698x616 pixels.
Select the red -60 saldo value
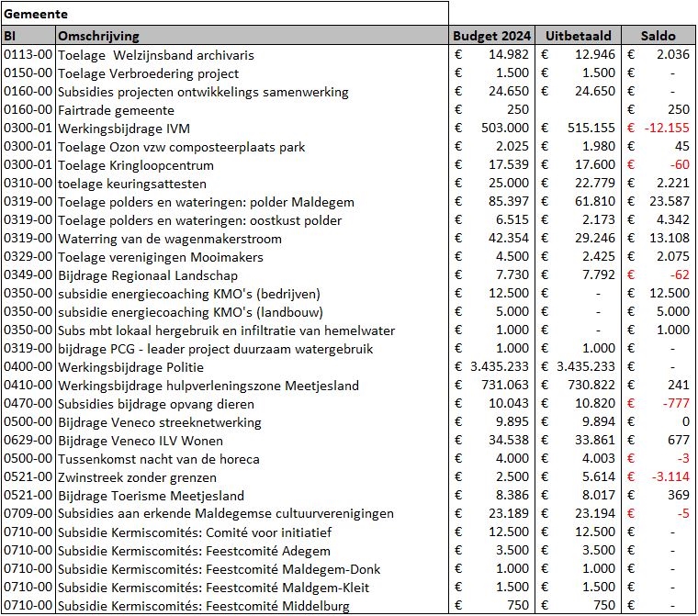point(680,165)
